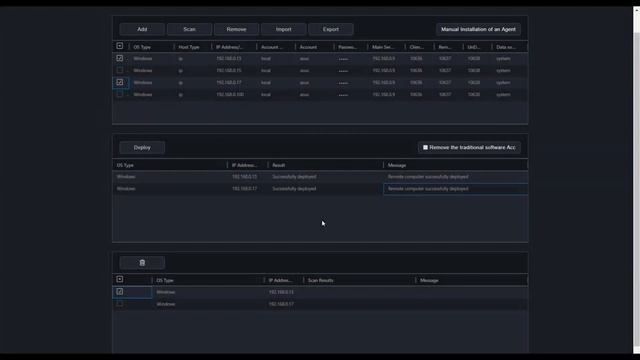Click the Add host button
Screen dimensions: 640x360
[142, 29]
